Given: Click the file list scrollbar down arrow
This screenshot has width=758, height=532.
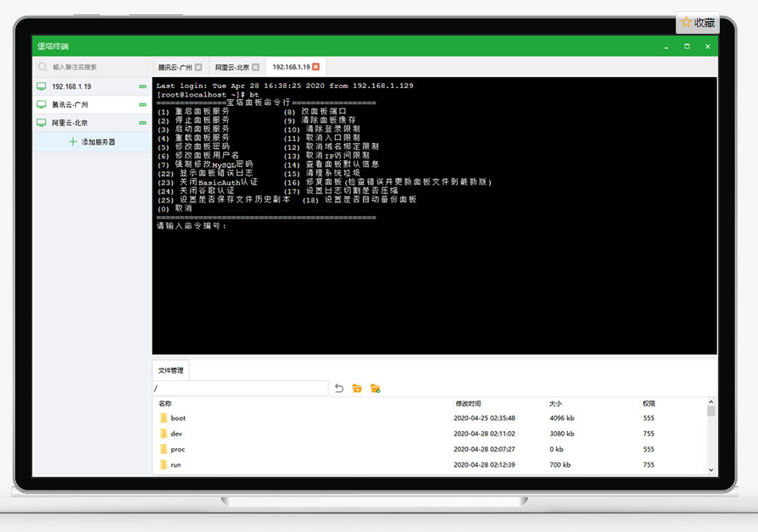Looking at the screenshot, I should tap(711, 469).
